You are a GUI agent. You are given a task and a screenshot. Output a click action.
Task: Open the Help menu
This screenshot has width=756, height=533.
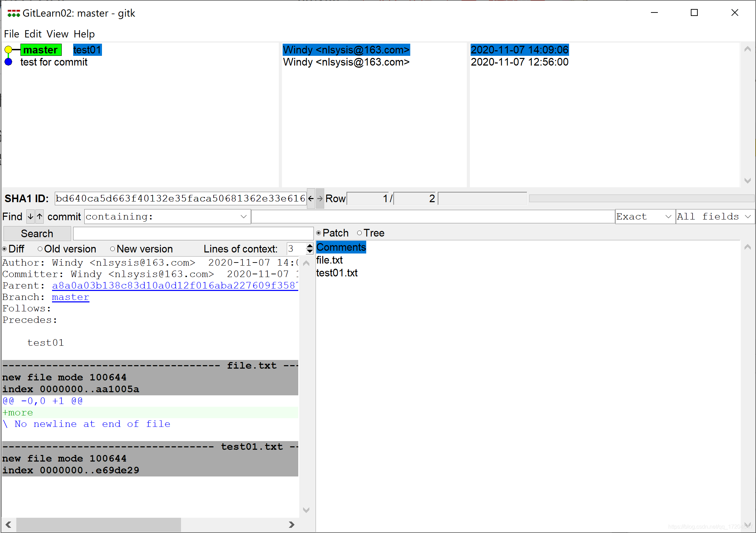pos(84,34)
